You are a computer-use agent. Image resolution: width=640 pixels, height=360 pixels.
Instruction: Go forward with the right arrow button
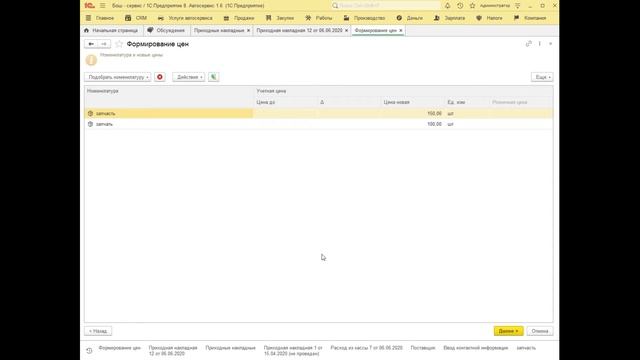click(104, 44)
